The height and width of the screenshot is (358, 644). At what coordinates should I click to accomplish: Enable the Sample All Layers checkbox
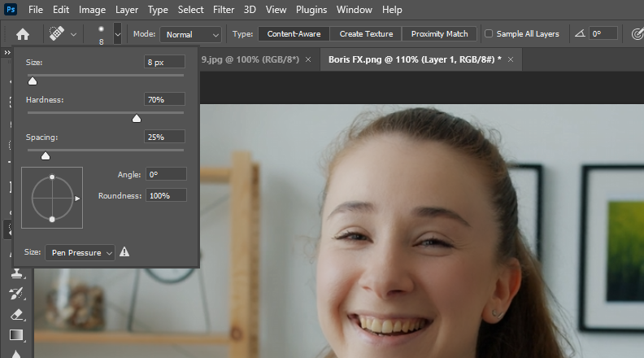(489, 34)
